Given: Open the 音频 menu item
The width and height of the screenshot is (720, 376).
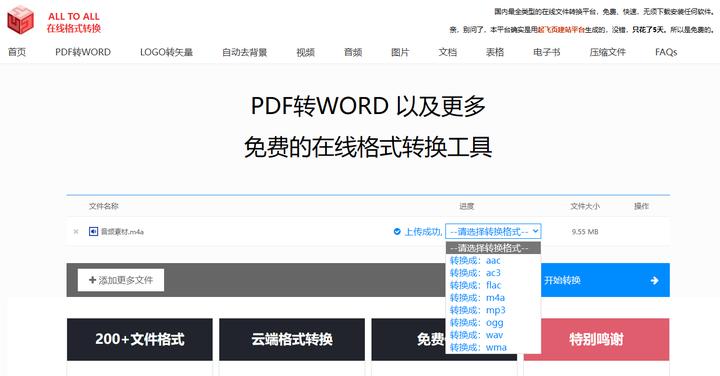Looking at the screenshot, I should click(353, 52).
